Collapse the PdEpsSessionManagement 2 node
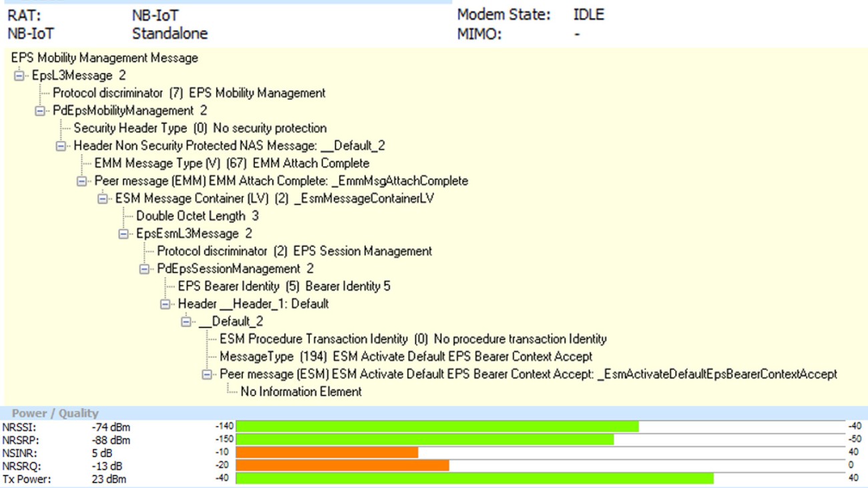The image size is (868, 488). click(x=144, y=269)
